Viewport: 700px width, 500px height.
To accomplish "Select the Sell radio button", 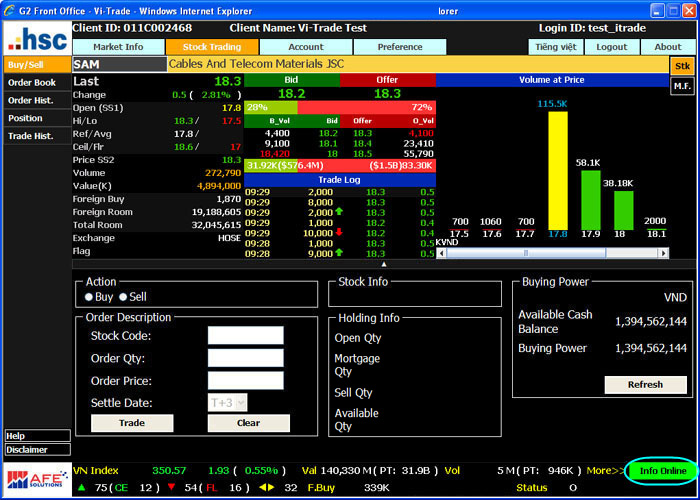I will 123,297.
